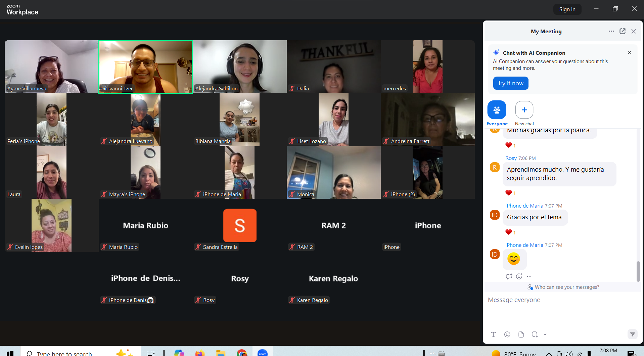Attach a file using the file icon
644x356 pixels.
[x=521, y=334]
